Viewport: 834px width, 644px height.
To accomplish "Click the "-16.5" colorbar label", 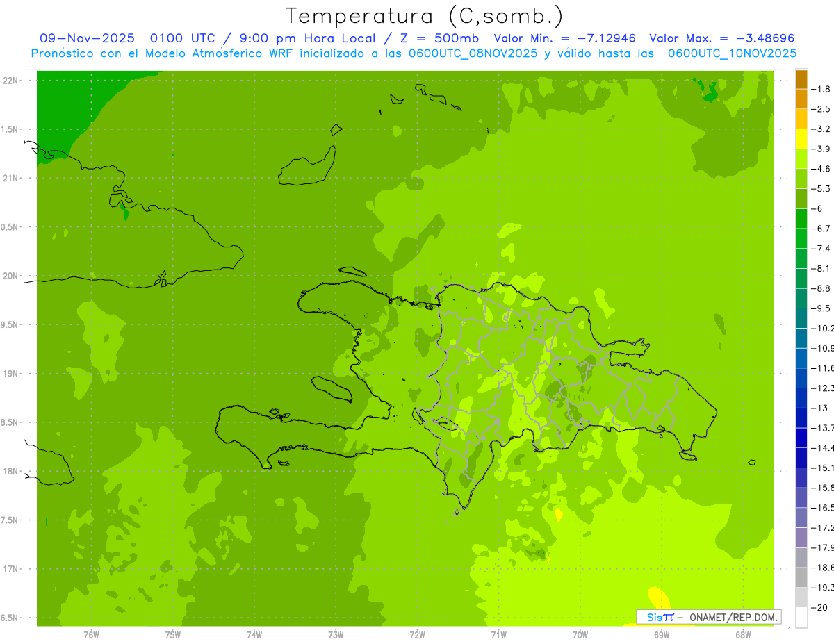I will point(822,508).
